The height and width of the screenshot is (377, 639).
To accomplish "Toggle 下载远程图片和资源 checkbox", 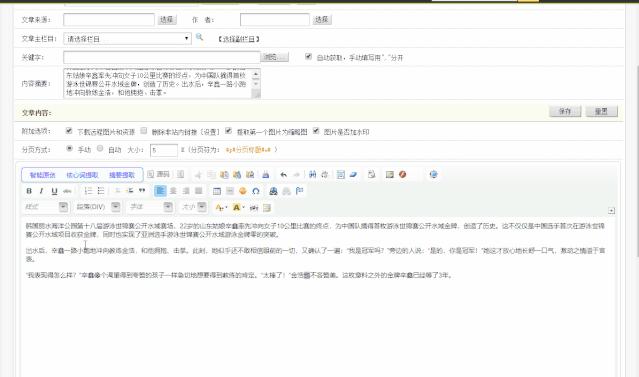I will [68, 131].
